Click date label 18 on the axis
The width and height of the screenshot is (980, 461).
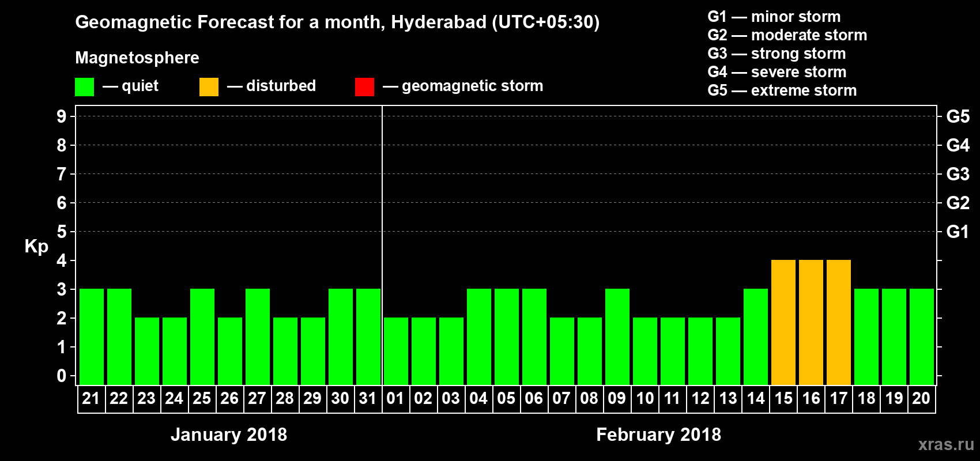866,398
